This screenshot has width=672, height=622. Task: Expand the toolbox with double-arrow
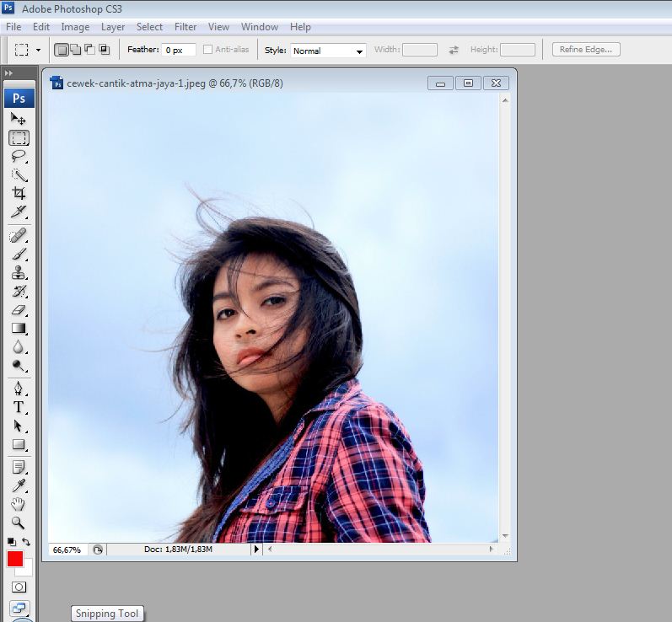click(8, 73)
